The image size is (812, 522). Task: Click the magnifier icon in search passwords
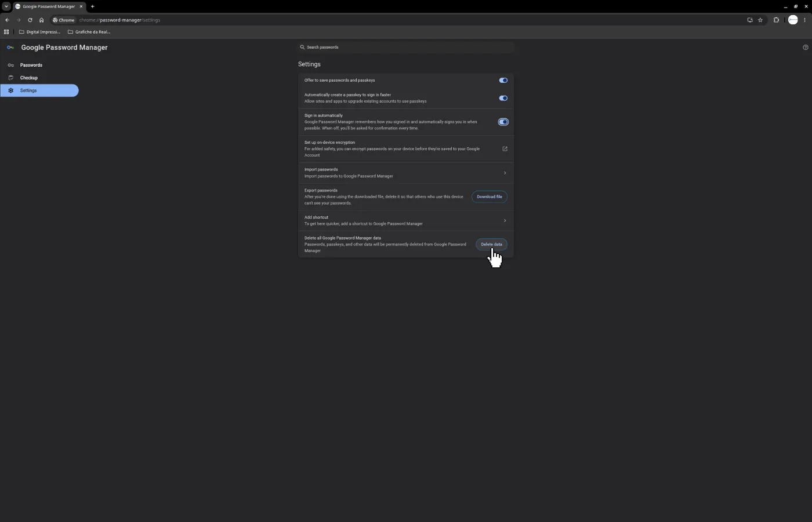[x=302, y=47]
